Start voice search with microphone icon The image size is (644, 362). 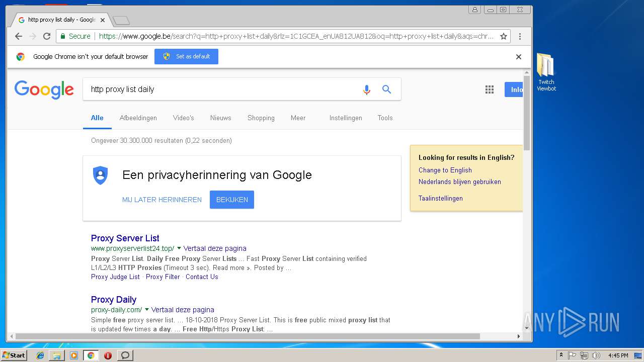pyautogui.click(x=367, y=89)
